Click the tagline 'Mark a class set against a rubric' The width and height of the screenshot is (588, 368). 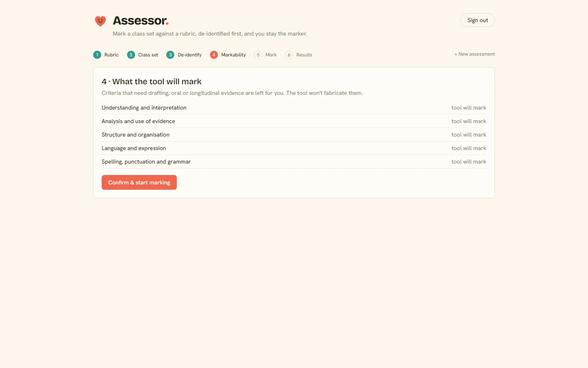pyautogui.click(x=210, y=34)
